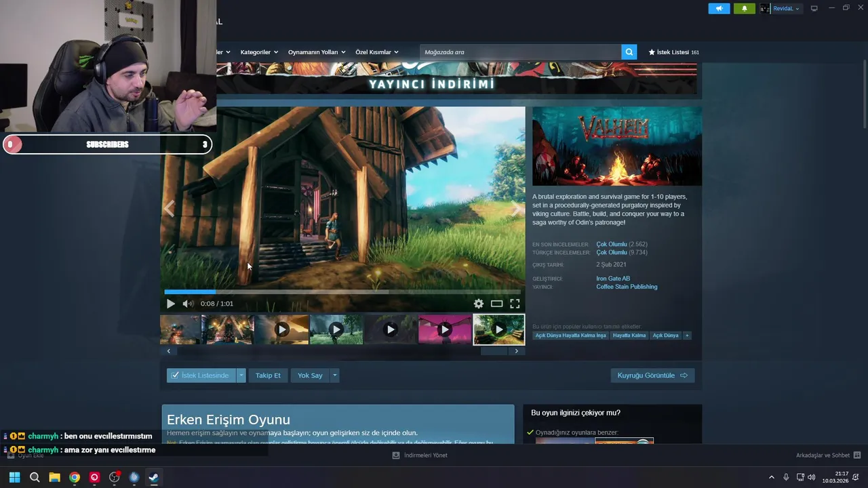Enter fullscreen for the trailer
This screenshot has width=868, height=488.
point(515,304)
